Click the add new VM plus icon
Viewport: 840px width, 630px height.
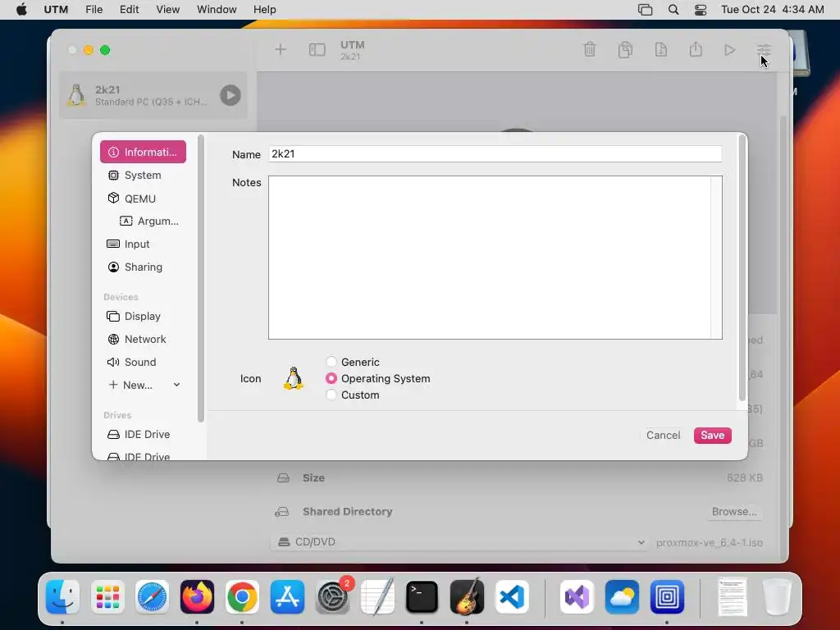(281, 50)
